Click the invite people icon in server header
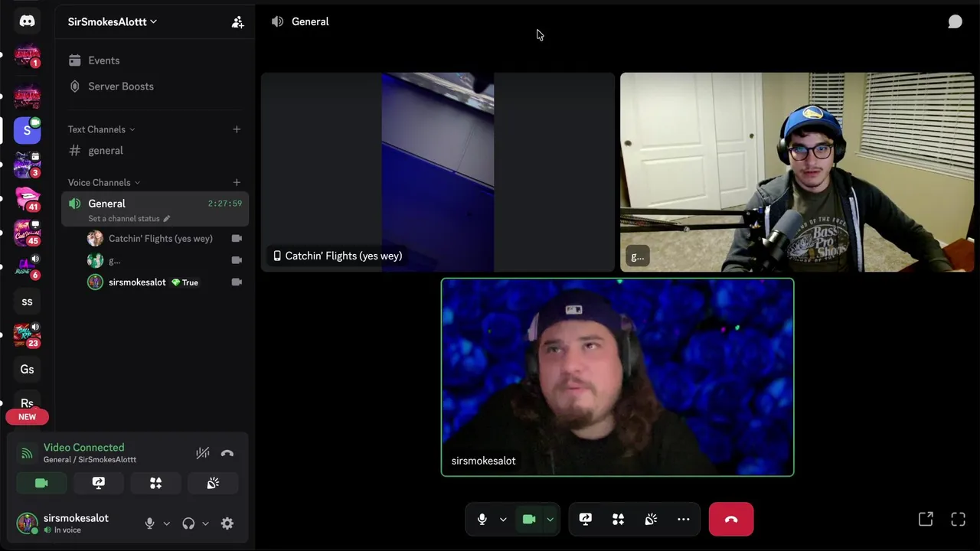The height and width of the screenshot is (551, 980). [237, 22]
